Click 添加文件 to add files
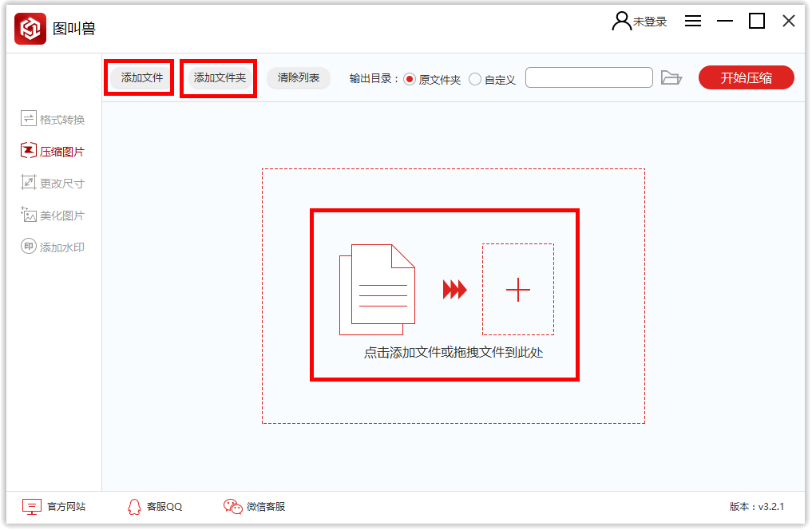Image resolution: width=812 pixels, height=530 pixels. tap(138, 77)
